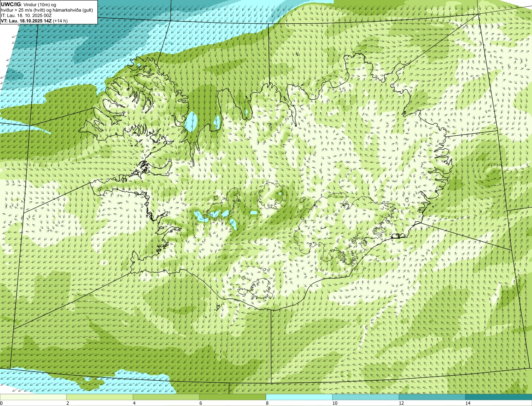Click the '10' label on the wind scale
The height and width of the screenshot is (406, 532).
click(x=335, y=403)
